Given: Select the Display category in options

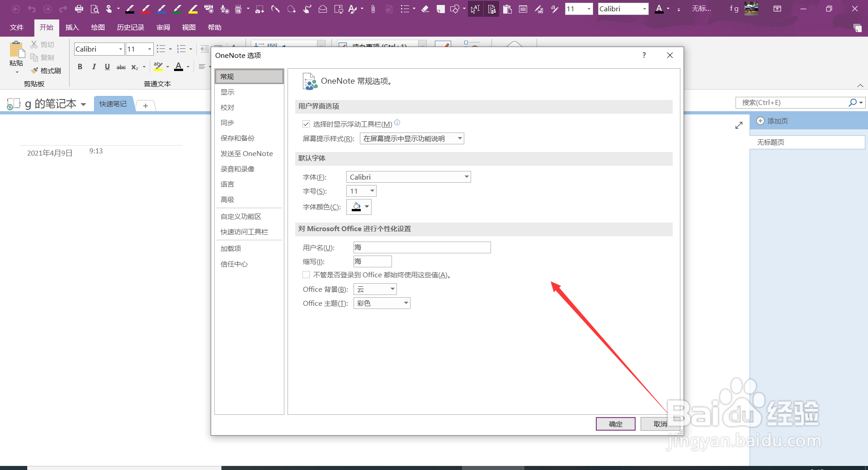Looking at the screenshot, I should point(249,92).
